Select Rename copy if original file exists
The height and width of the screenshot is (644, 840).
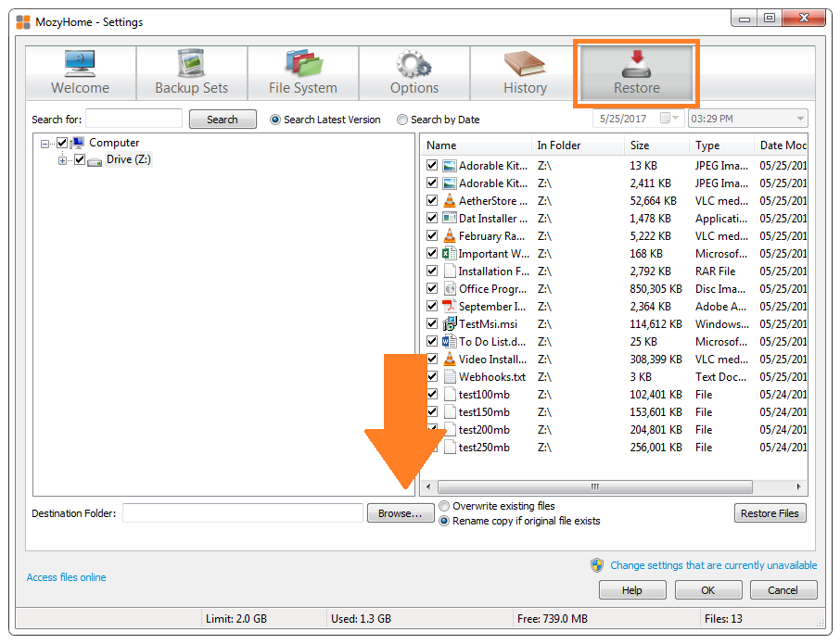(444, 521)
